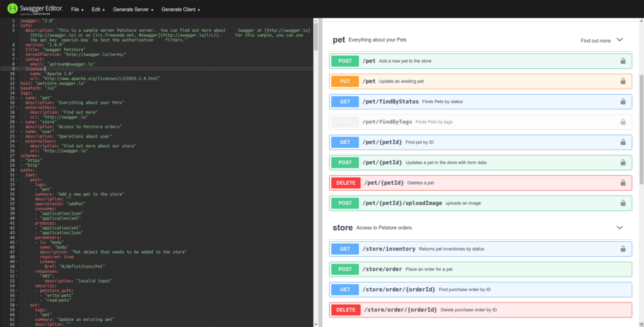Click the '- "write:pets"' line

[x=57, y=296]
